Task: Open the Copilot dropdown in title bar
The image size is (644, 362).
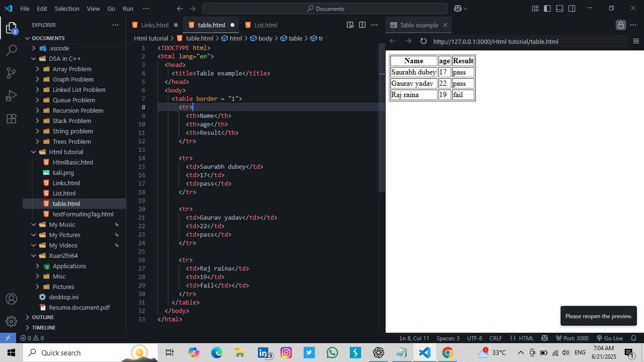Action: coord(460,9)
